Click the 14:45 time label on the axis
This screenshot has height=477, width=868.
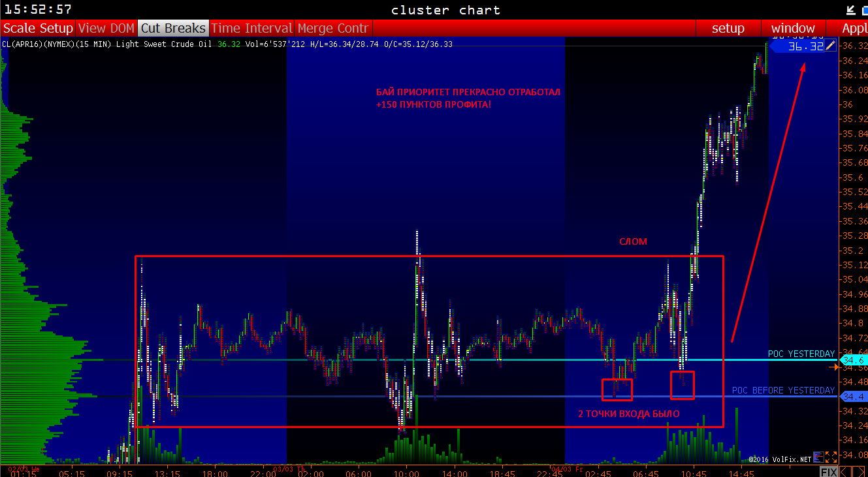point(742,473)
